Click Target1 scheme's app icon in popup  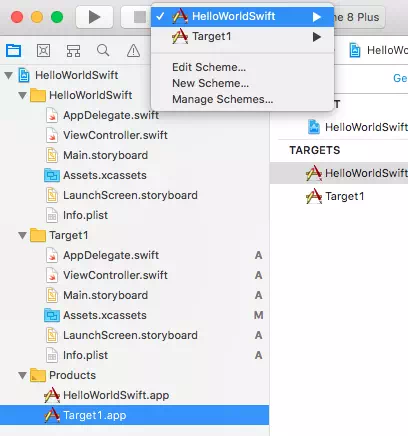(x=180, y=36)
